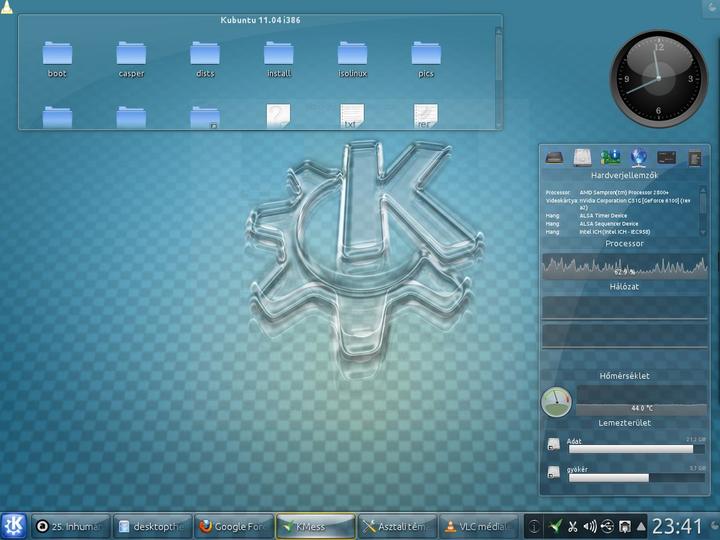Click the VLC cone icon at top-left corner
720x540 pixels.
tap(6, 7)
